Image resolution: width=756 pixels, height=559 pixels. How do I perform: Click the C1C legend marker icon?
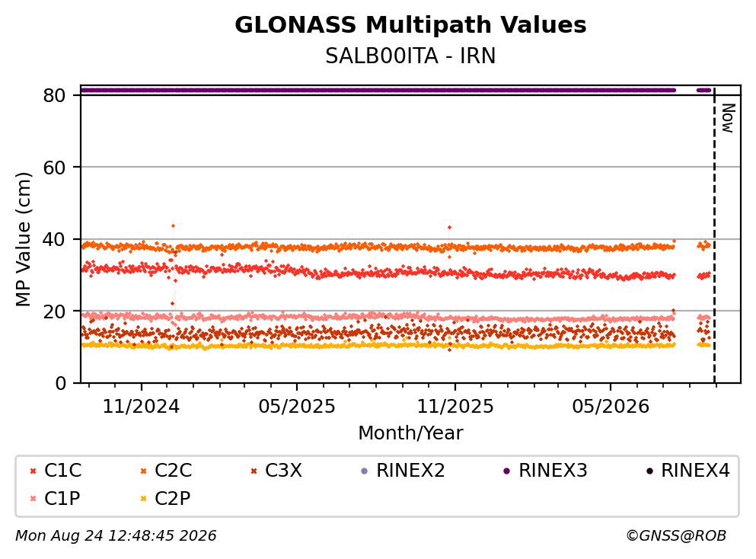pos(33,471)
